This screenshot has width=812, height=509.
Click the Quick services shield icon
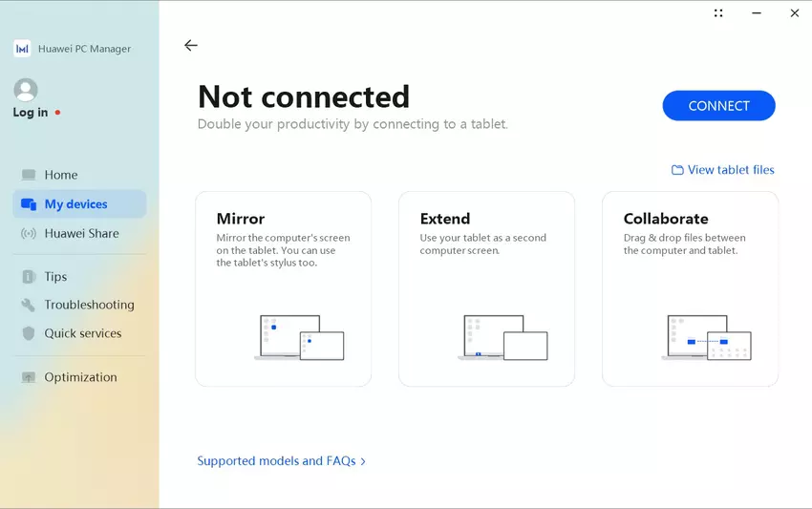pyautogui.click(x=29, y=334)
